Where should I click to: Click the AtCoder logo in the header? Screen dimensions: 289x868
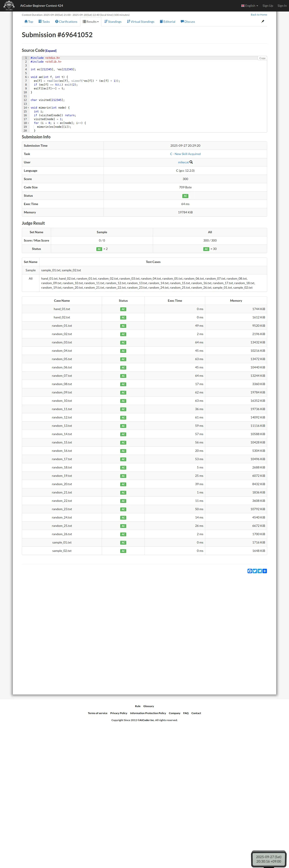point(9,5)
